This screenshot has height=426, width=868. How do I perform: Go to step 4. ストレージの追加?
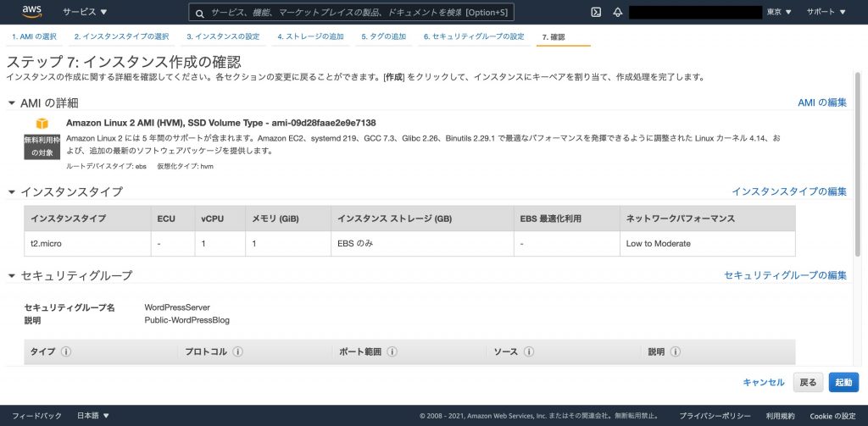point(310,36)
